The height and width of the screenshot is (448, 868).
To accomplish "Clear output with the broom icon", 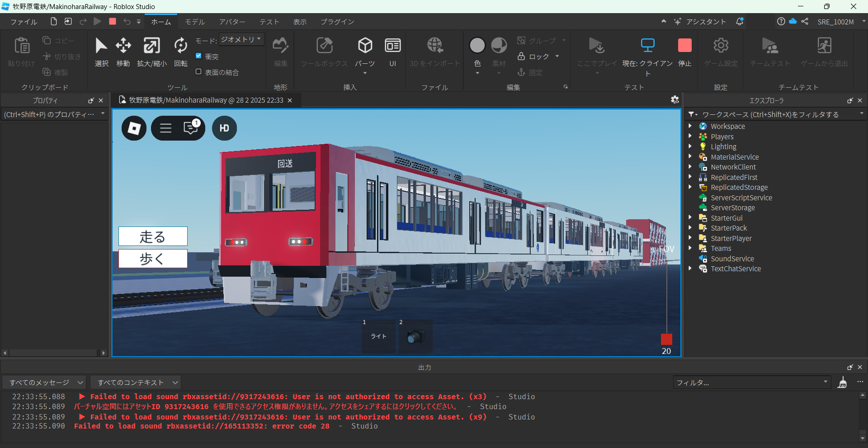I will tap(842, 382).
